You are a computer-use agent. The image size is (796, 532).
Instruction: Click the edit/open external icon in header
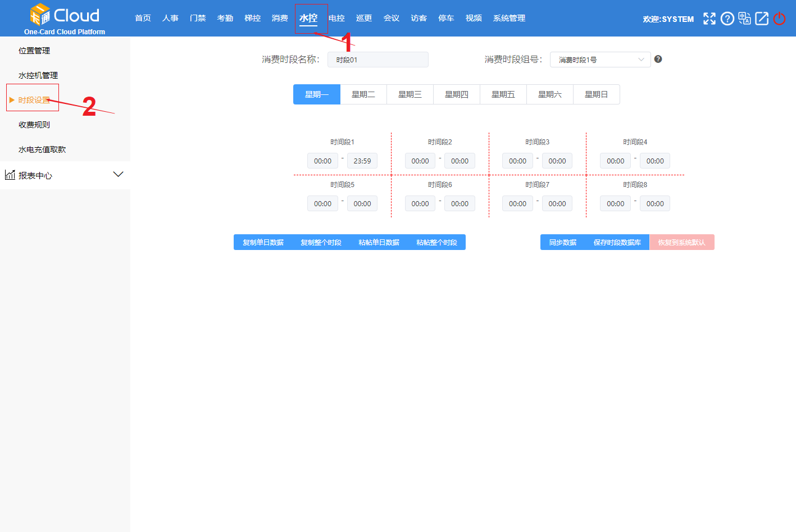[x=762, y=19]
